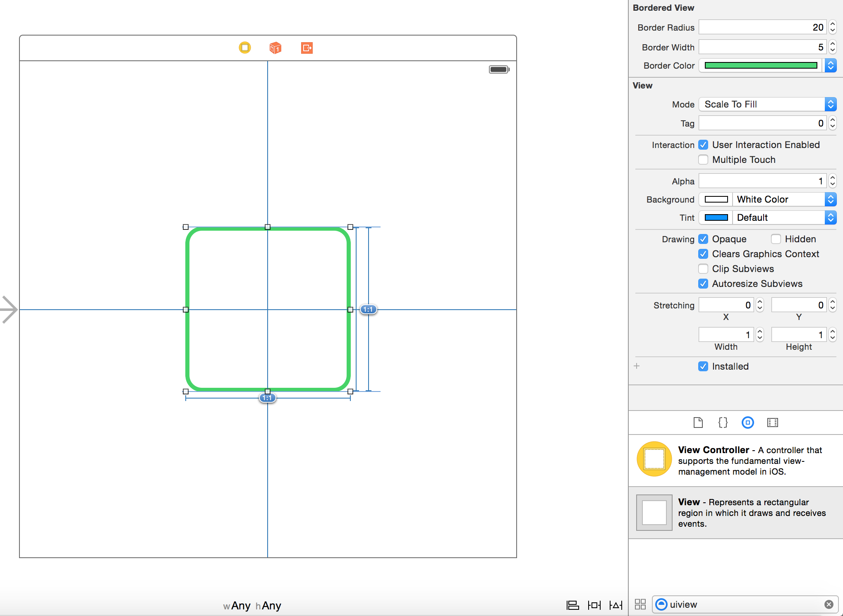The height and width of the screenshot is (616, 843).
Task: Open the Mode Scale To Fill dropdown
Action: coord(767,104)
